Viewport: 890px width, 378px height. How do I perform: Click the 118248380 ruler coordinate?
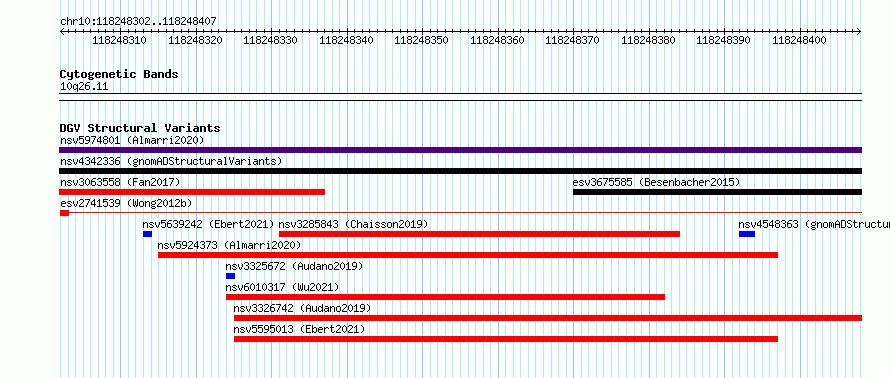coord(648,40)
